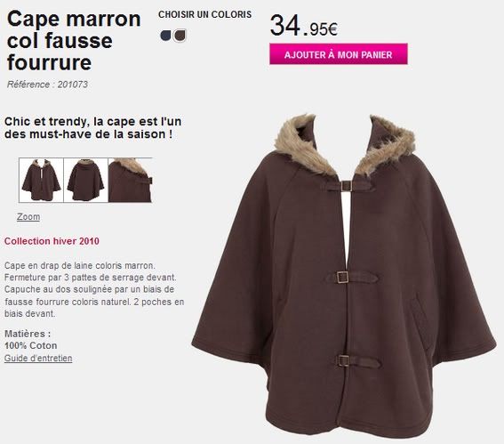Select the navy blue color swatch
This screenshot has width=504, height=444.
click(165, 35)
